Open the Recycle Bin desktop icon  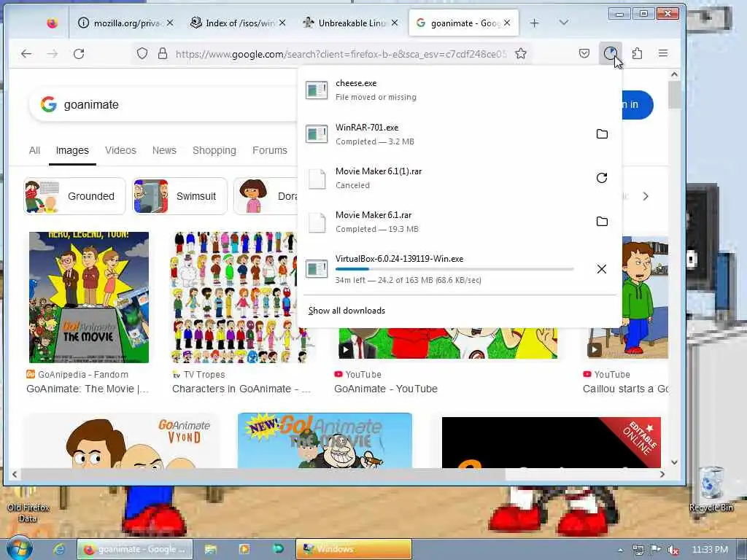(711, 489)
